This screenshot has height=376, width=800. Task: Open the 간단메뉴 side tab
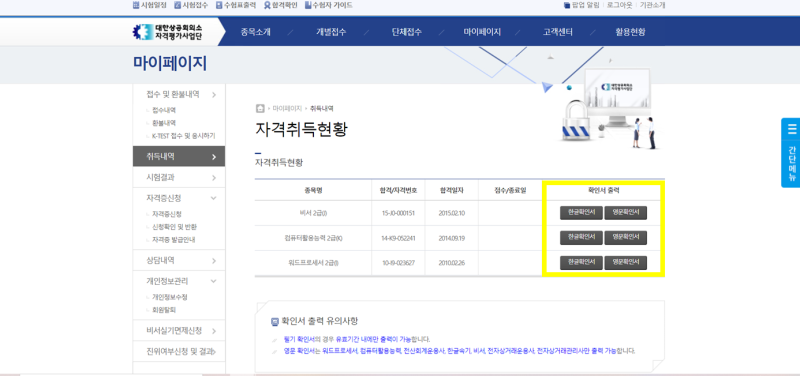click(790, 153)
